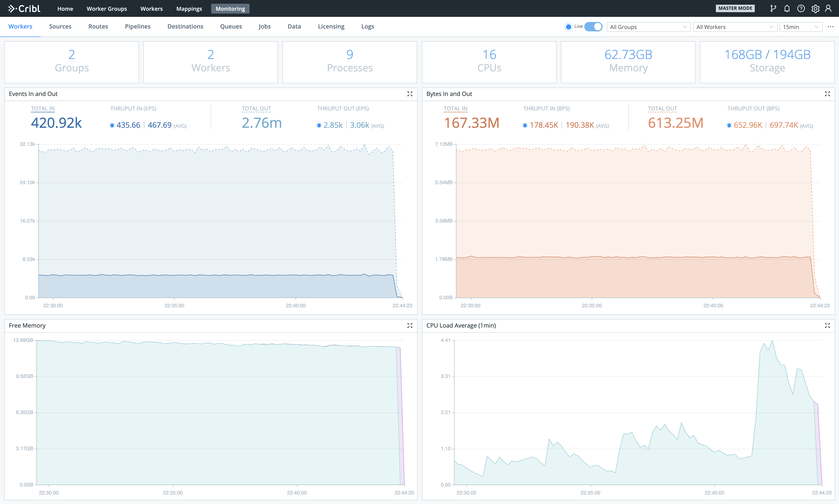Open the Mappings menu
The height and width of the screenshot is (504, 839).
(x=189, y=8)
